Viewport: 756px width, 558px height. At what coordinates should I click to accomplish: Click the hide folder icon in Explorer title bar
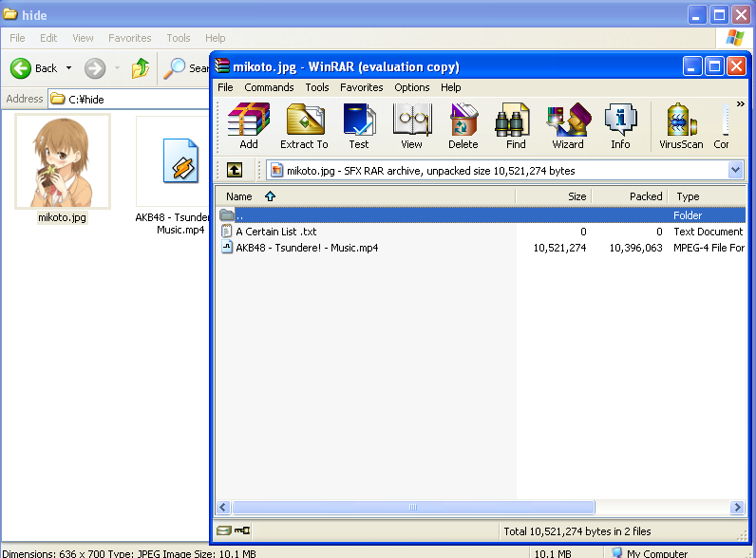click(x=10, y=14)
